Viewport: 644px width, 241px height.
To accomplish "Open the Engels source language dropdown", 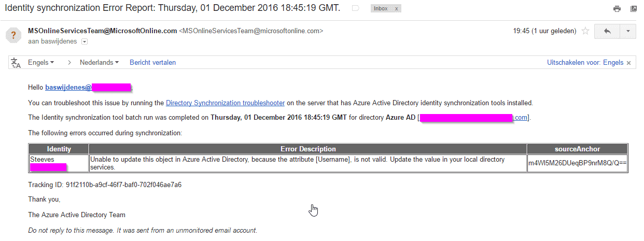I will coord(41,63).
